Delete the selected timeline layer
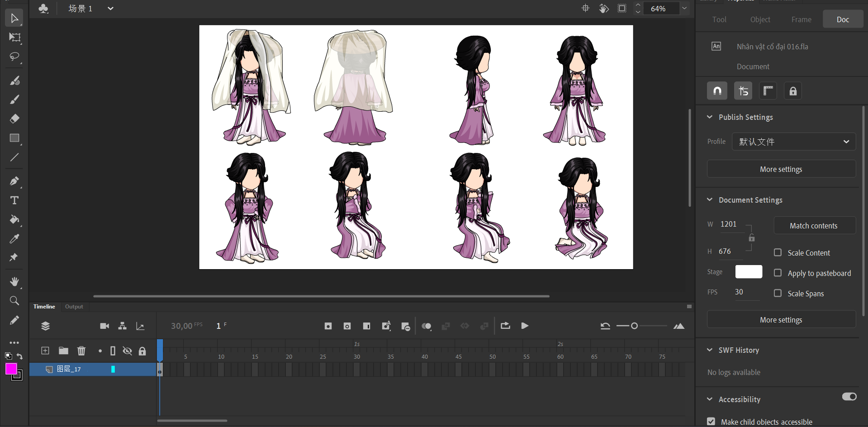The width and height of the screenshot is (868, 427). 81,351
